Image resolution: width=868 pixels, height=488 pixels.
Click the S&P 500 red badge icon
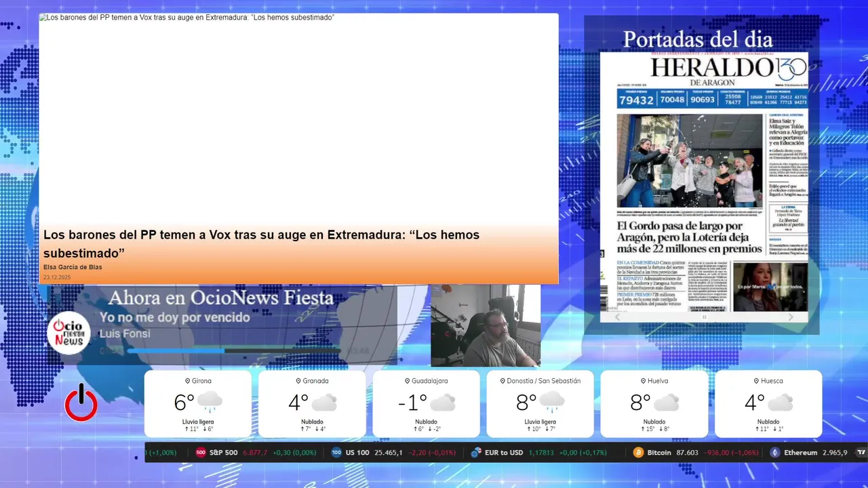point(201,452)
